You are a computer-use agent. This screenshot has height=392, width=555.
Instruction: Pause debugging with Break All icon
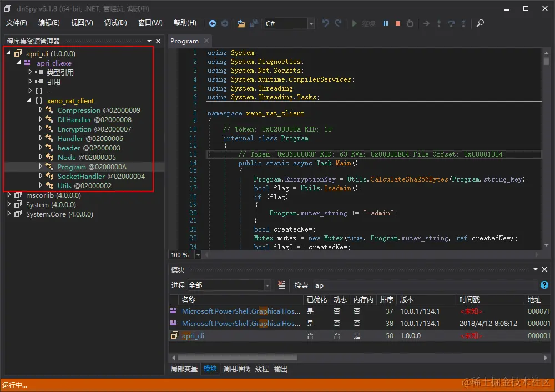coord(386,23)
